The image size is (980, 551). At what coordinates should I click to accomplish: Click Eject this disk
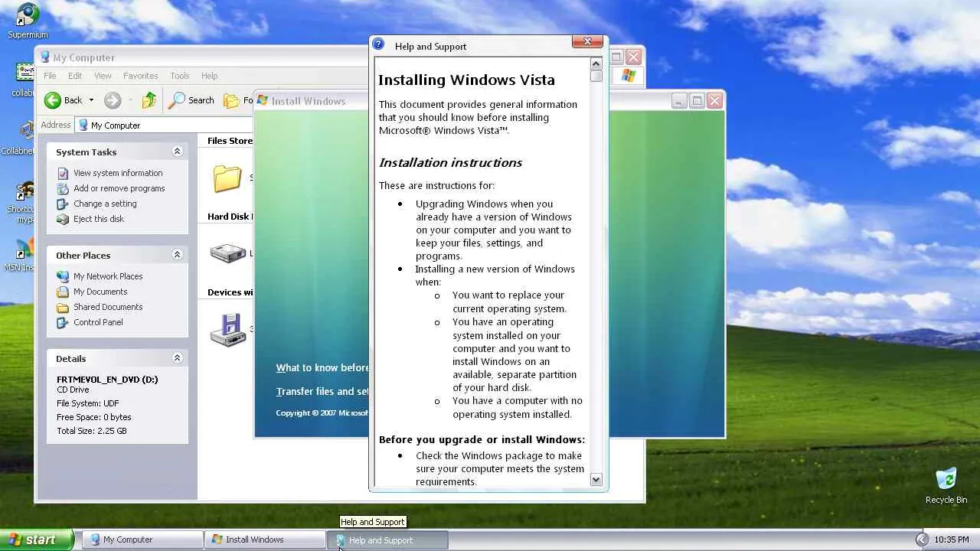click(x=99, y=219)
